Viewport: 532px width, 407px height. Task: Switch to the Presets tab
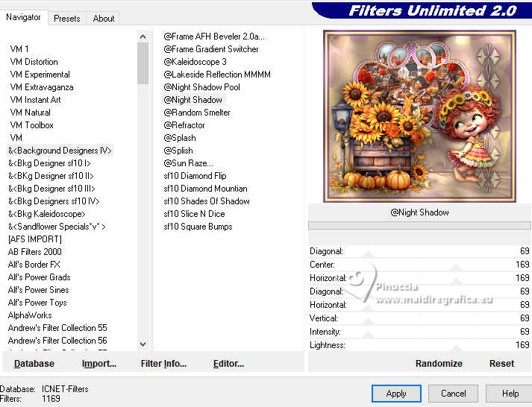(x=67, y=19)
